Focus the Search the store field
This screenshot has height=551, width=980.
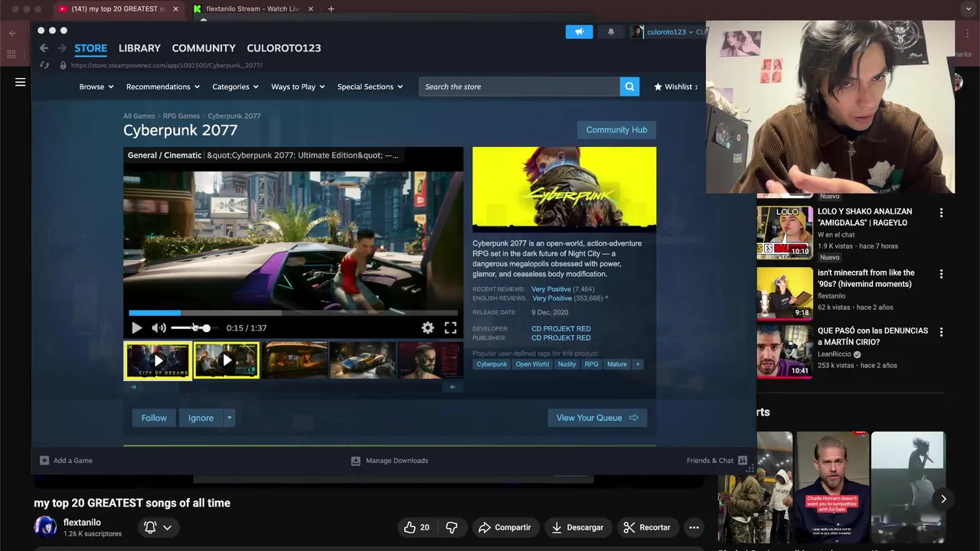[519, 86]
